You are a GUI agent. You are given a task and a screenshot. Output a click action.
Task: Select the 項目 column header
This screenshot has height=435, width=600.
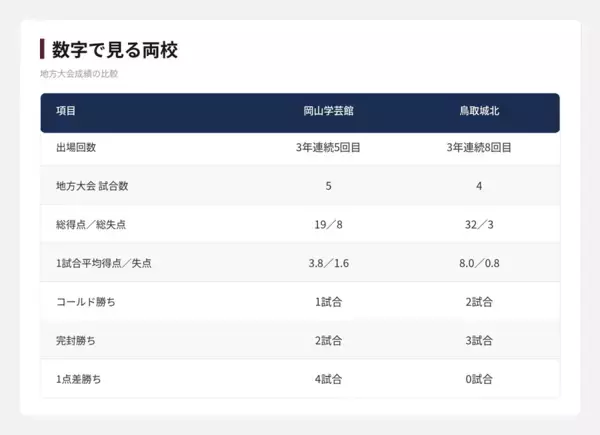click(x=66, y=111)
